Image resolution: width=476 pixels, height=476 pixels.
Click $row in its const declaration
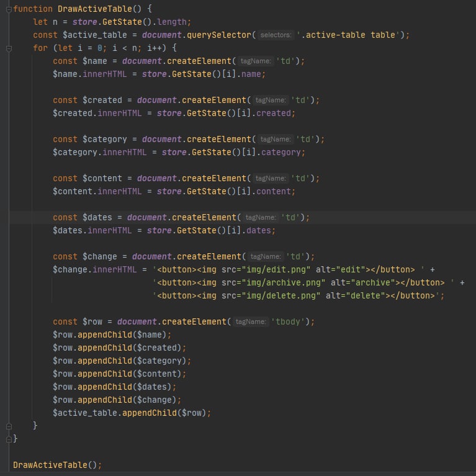tap(92, 322)
